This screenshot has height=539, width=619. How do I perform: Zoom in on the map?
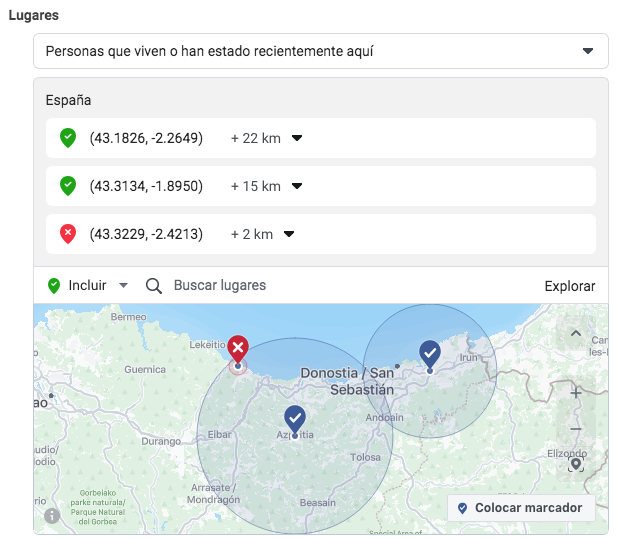pos(576,393)
